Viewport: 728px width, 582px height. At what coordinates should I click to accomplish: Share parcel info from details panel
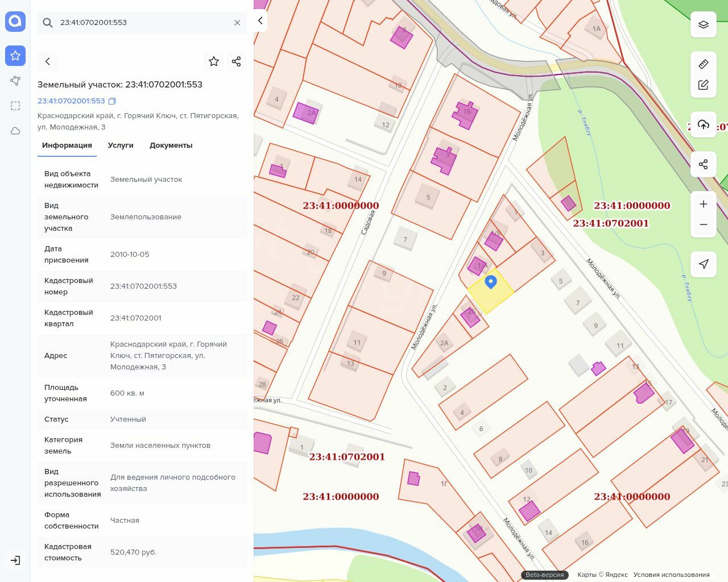(x=237, y=61)
